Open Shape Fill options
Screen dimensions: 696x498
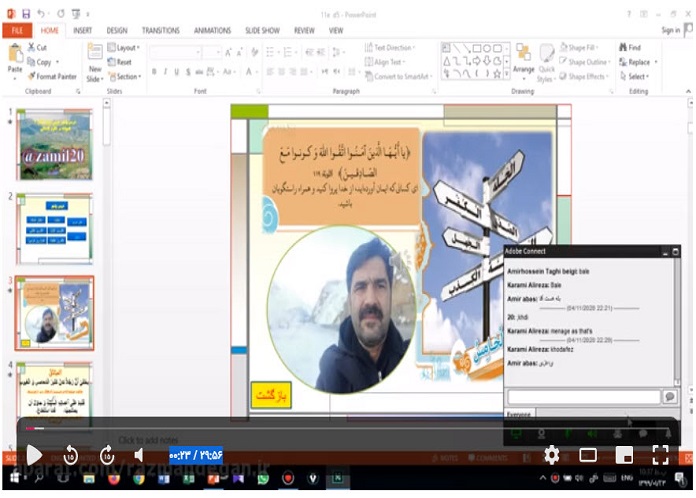[x=579, y=47]
